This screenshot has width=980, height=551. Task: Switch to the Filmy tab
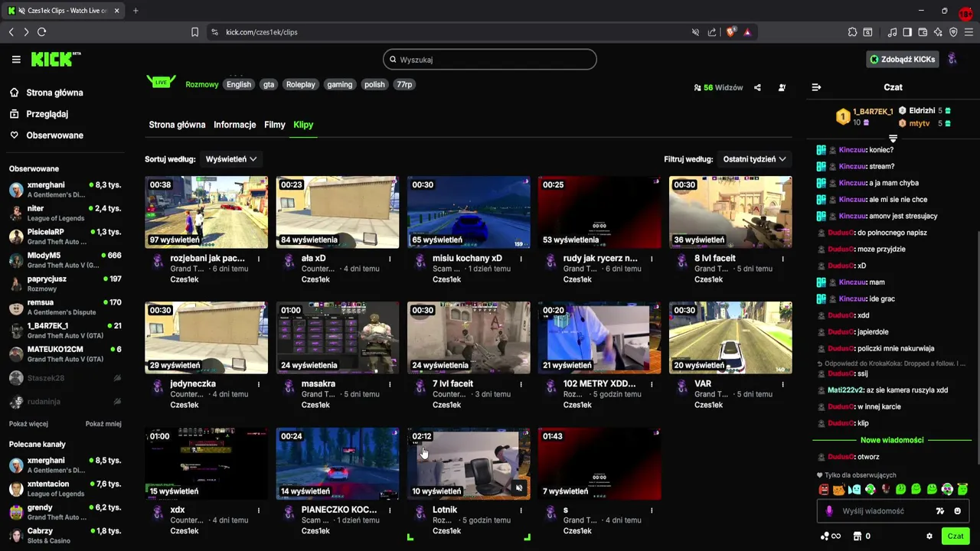point(275,125)
